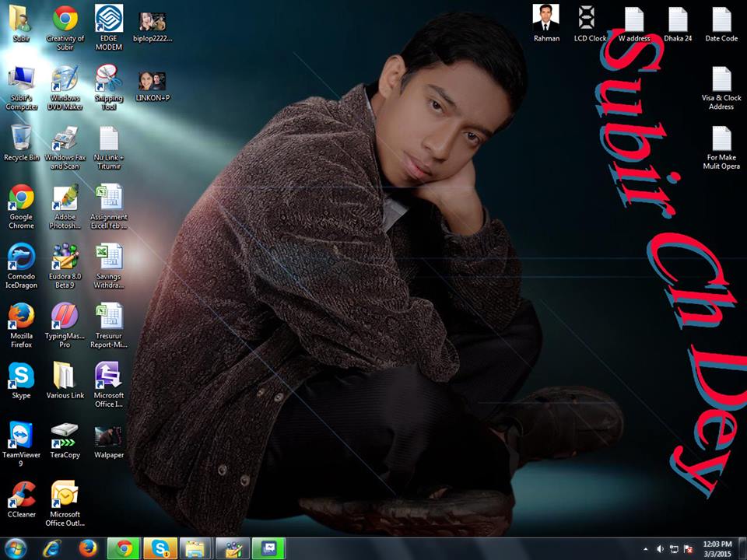Open Firefox from the taskbar
This screenshot has height=560, width=747.
pyautogui.click(x=88, y=549)
